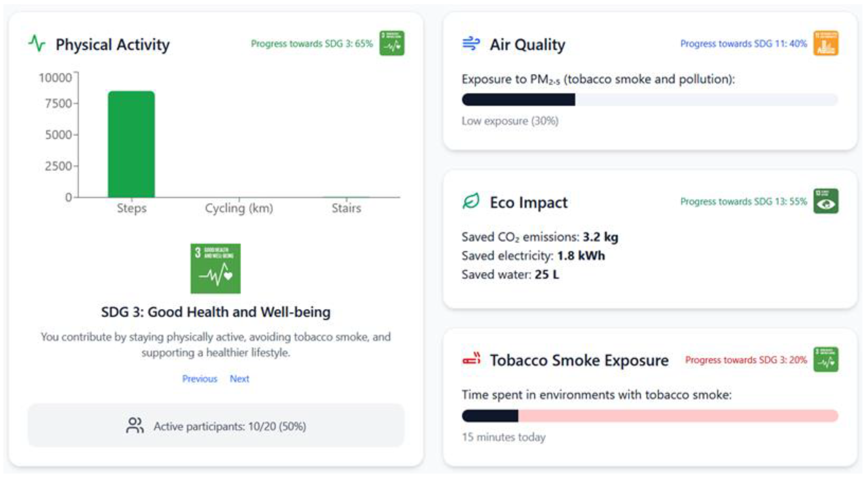Click the large SDG 3 Good Health image
This screenshot has height=477, width=868.
215,268
